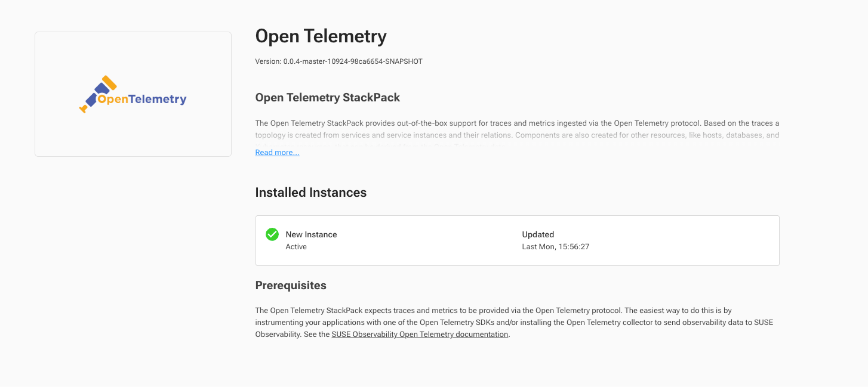The image size is (868, 387).
Task: Click the Last Mon, 15:56:27 timestamp
Action: [x=555, y=247]
